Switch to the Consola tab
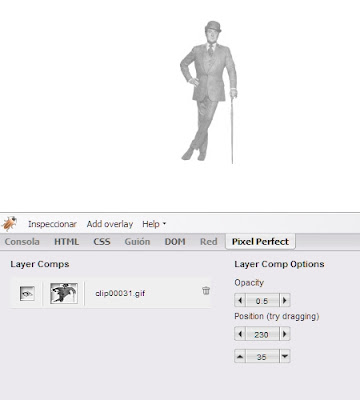360x400 pixels. pyautogui.click(x=22, y=242)
